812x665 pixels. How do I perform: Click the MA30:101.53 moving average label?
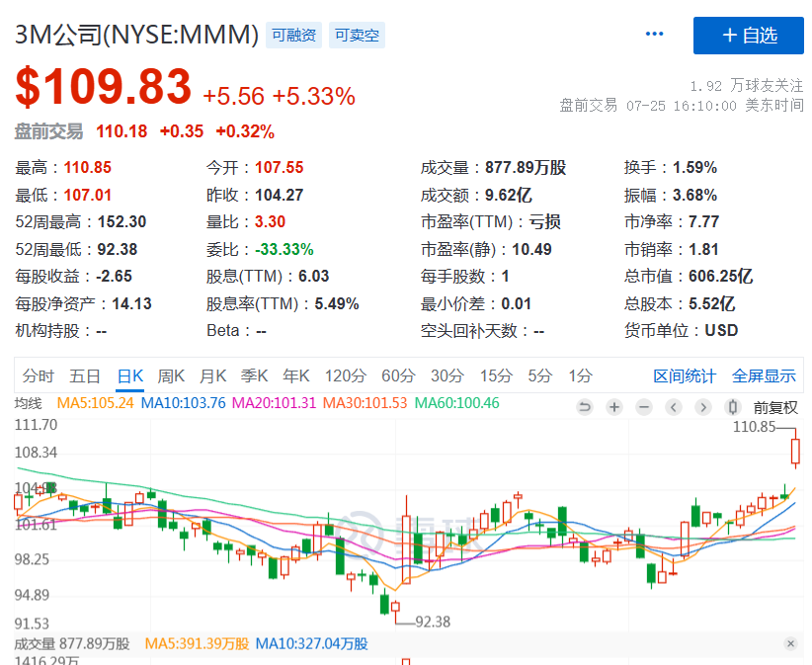tap(365, 403)
